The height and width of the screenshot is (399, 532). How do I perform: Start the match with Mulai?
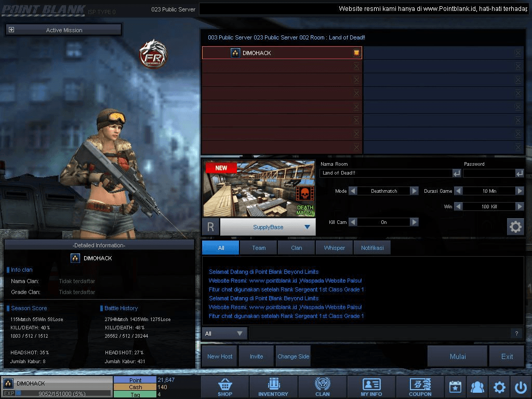457,356
